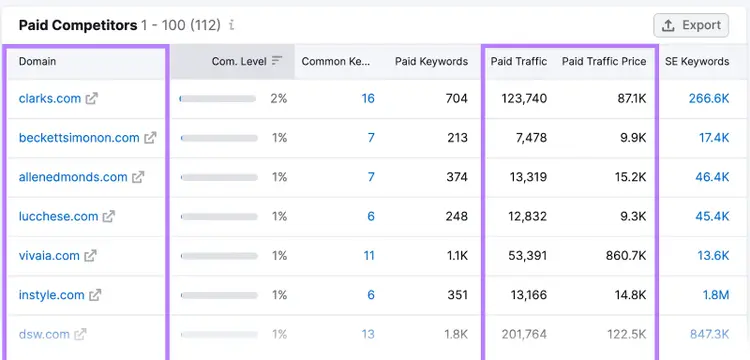
Task: Open SE keywords 266.6K for clarks.com
Action: point(709,98)
